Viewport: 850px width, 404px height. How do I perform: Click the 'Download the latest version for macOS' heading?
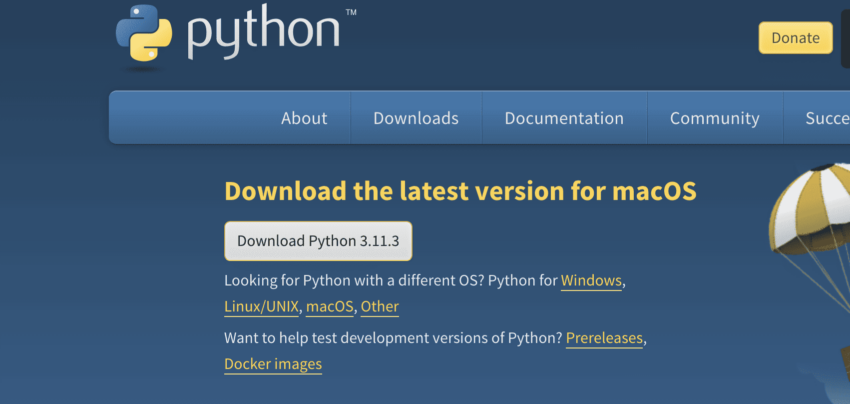click(x=460, y=191)
